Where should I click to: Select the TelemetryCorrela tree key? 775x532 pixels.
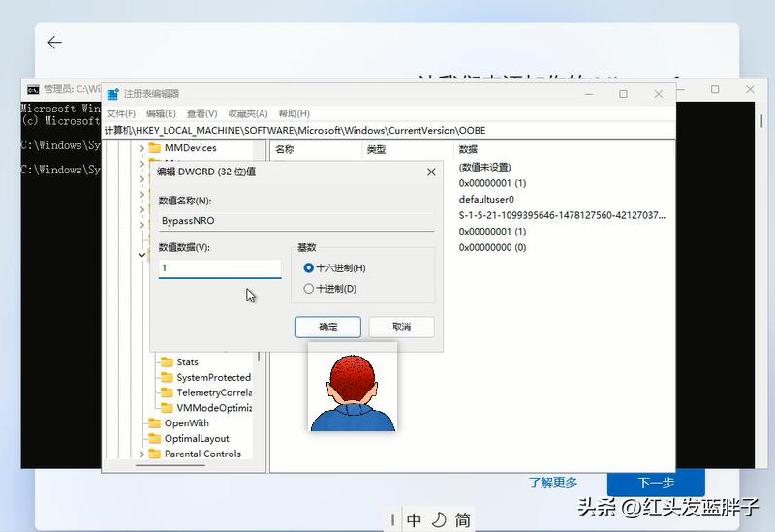214,392
